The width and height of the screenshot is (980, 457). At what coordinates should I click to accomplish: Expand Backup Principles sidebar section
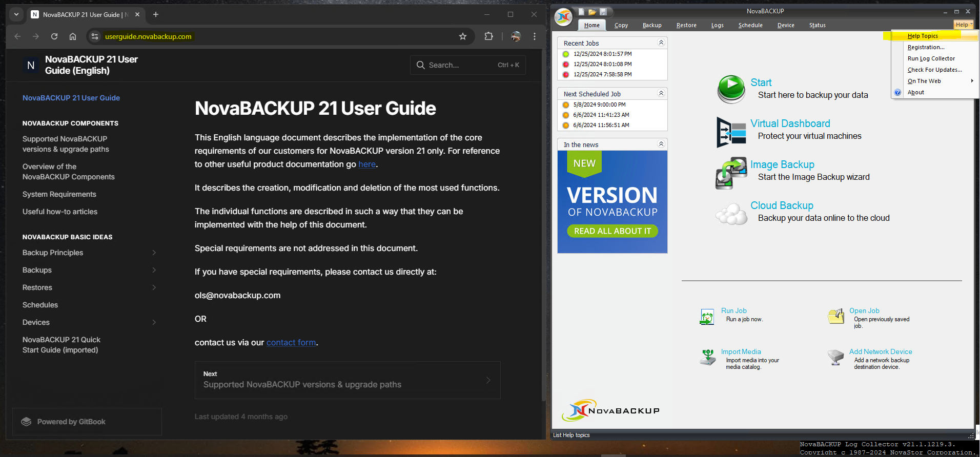pyautogui.click(x=154, y=253)
